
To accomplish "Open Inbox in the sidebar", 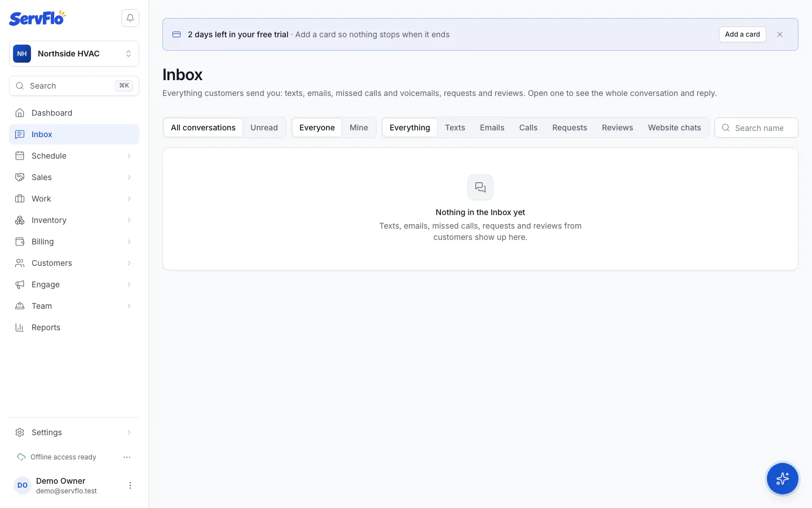I will 74,134.
